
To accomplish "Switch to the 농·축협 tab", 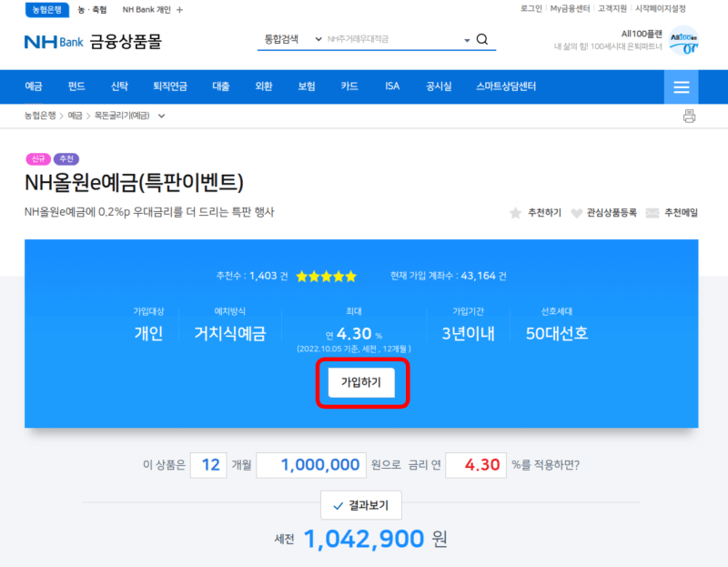I will click(93, 10).
